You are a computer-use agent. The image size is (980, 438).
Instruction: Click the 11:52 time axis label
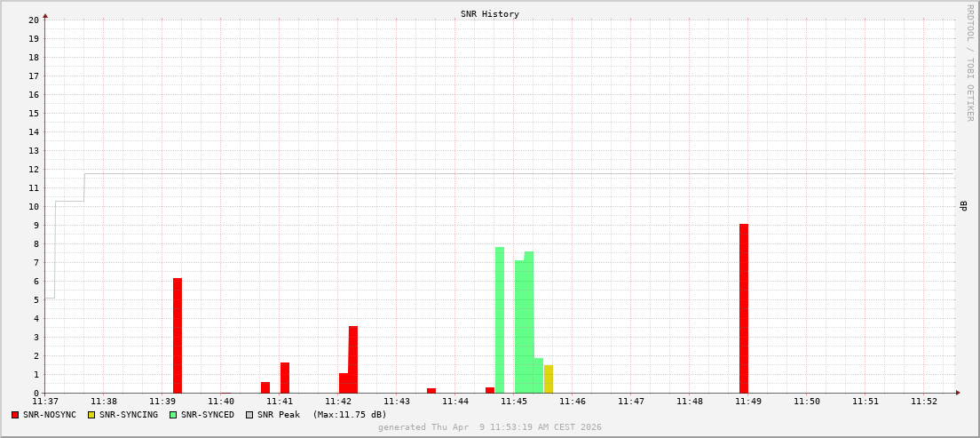(x=924, y=402)
